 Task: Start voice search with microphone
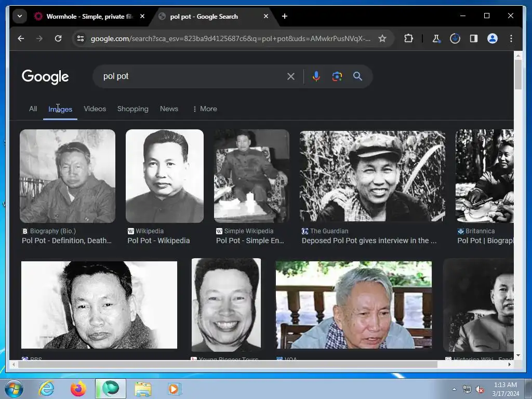coord(316,76)
